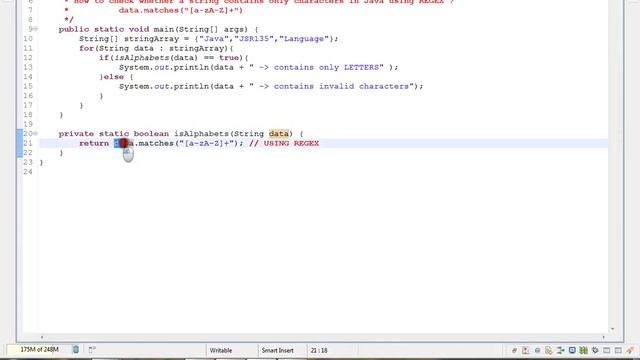Open the blue cylinder fast view icon
This screenshot has width=640, height=360.
pos(537,350)
